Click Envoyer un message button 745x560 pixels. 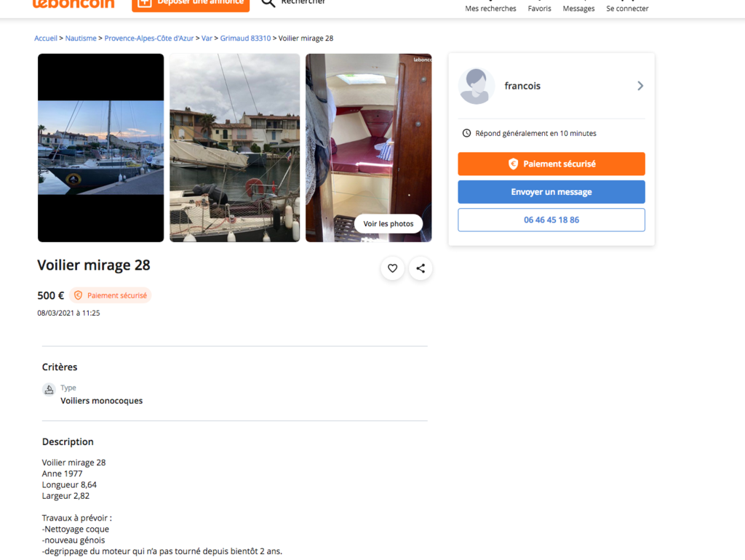pyautogui.click(x=551, y=192)
